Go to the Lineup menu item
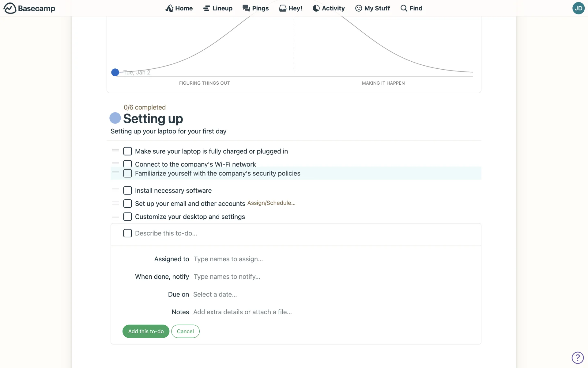Image resolution: width=588 pixels, height=368 pixels. point(218,8)
